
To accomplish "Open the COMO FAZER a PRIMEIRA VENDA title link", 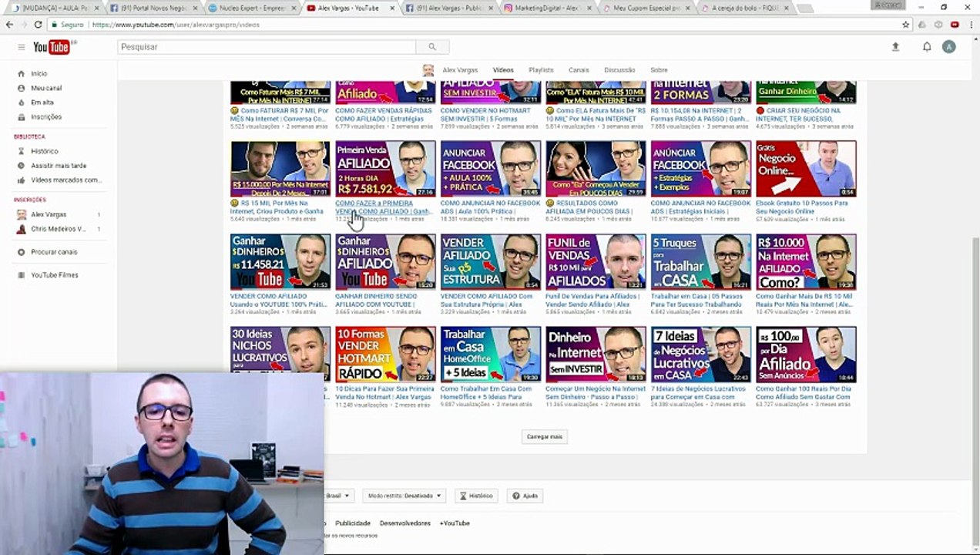I will click(384, 207).
